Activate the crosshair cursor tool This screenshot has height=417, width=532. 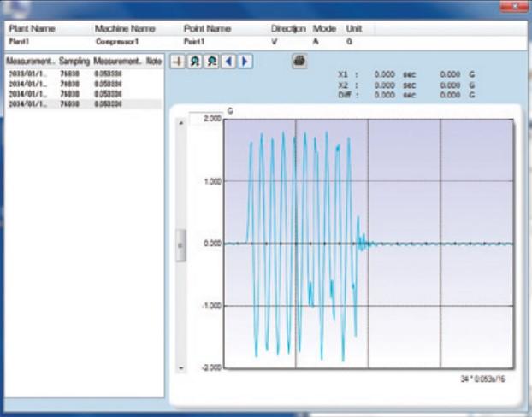pyautogui.click(x=177, y=62)
